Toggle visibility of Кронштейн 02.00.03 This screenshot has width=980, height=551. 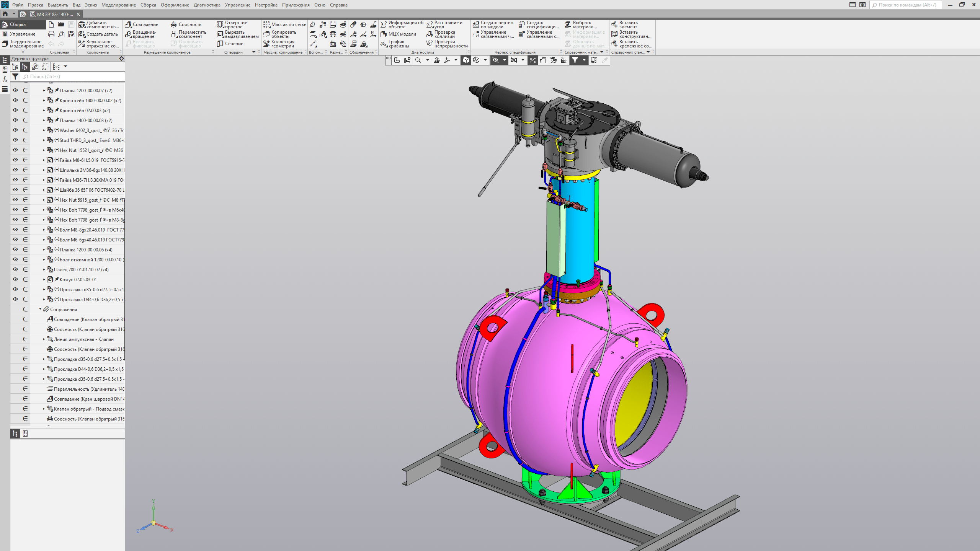15,110
